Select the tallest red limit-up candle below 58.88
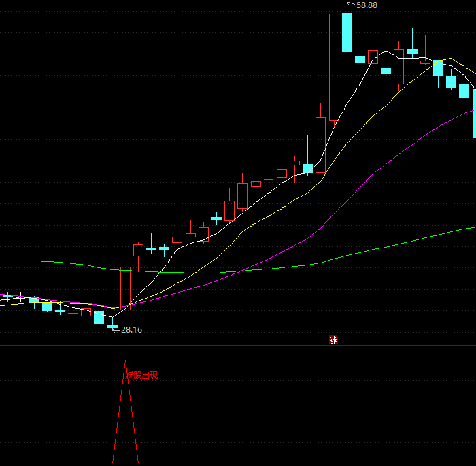 click(335, 67)
